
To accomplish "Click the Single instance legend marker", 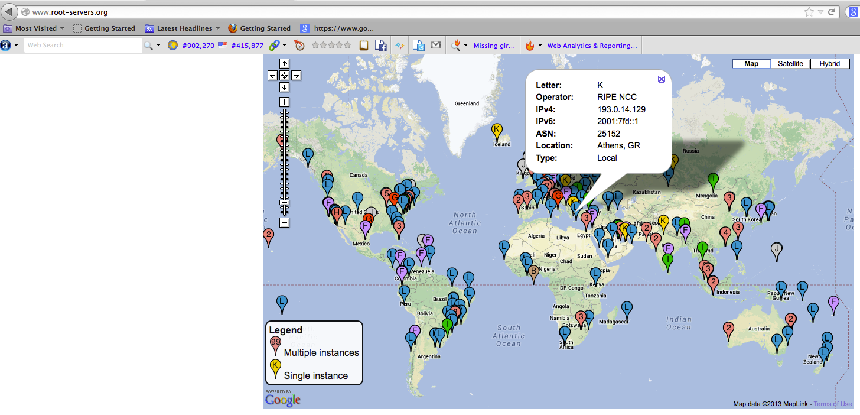I will point(275,368).
